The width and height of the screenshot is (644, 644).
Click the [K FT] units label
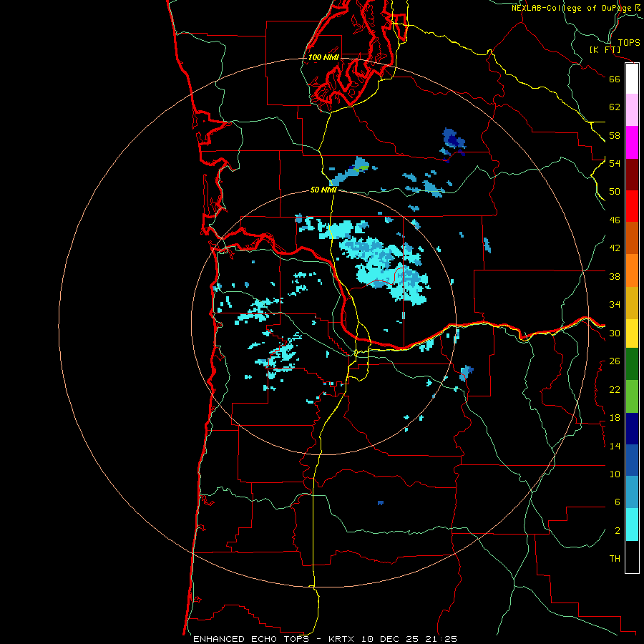(605, 50)
